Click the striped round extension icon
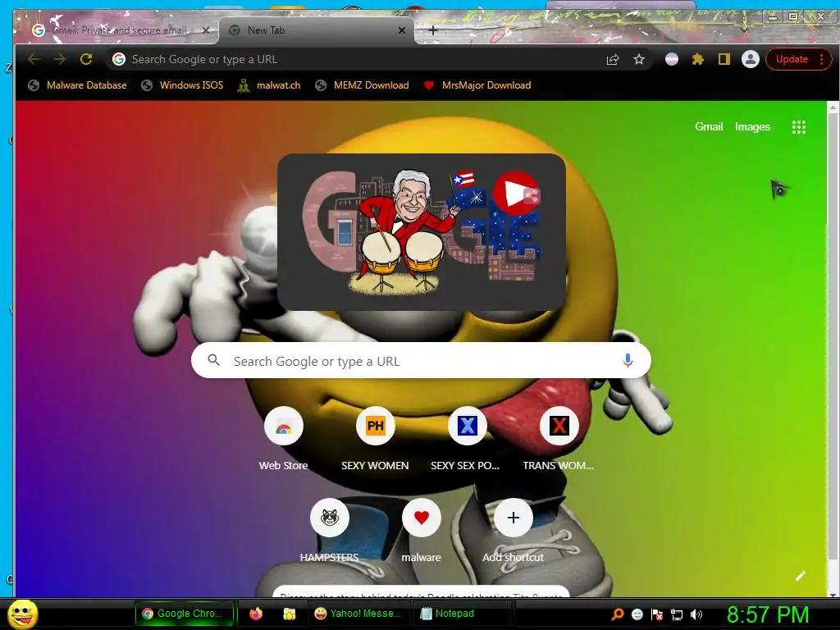The height and width of the screenshot is (630, 840). tap(671, 59)
